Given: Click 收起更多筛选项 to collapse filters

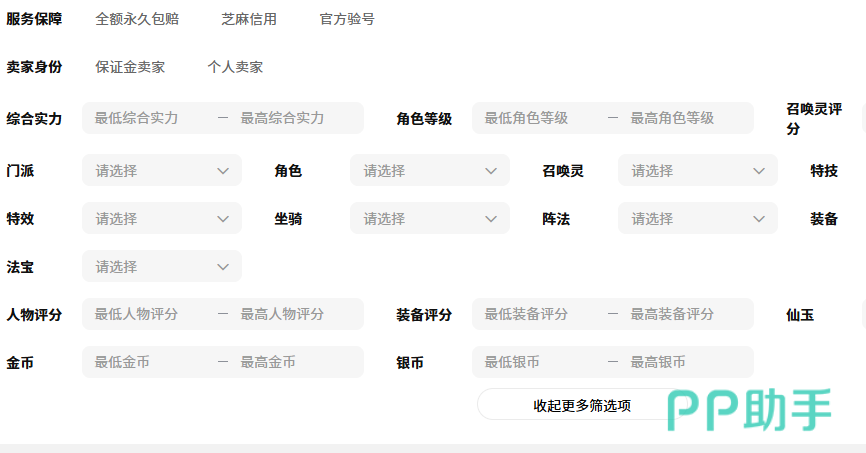Looking at the screenshot, I should [x=581, y=405].
